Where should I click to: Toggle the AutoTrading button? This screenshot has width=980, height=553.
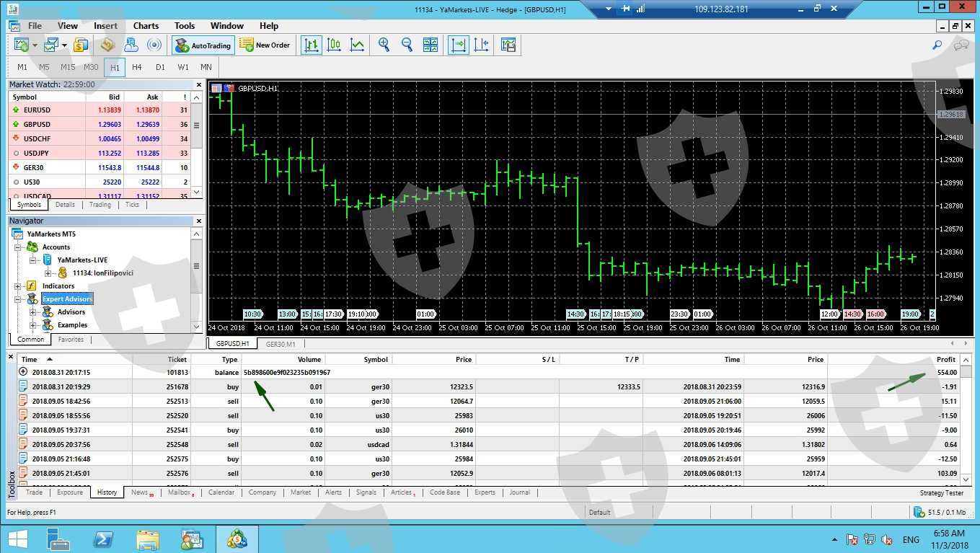203,45
